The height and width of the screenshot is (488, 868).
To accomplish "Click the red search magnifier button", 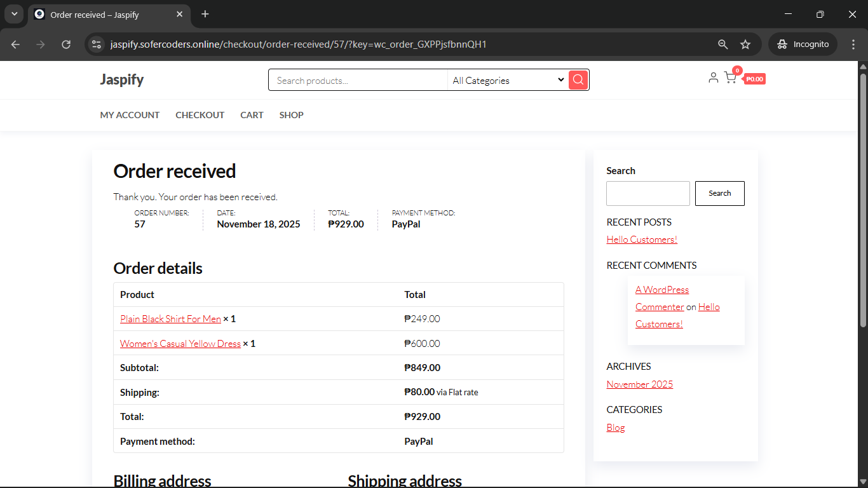I will coord(578,80).
